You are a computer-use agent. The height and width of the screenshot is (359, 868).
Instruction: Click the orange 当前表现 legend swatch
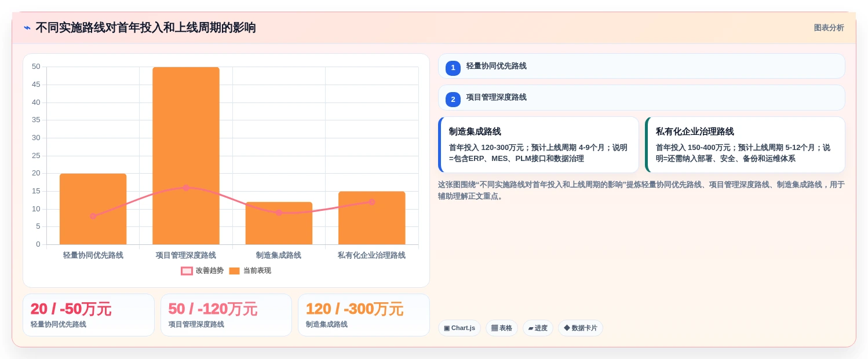[234, 270]
